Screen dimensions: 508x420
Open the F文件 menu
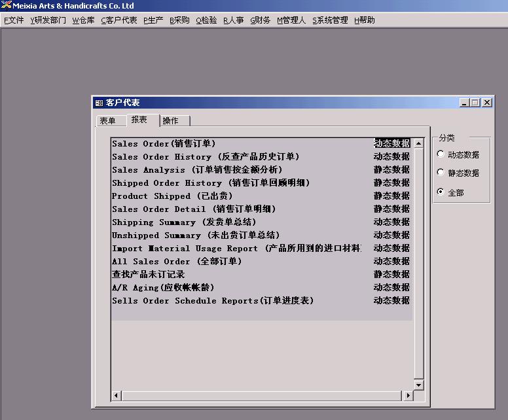tap(14, 20)
